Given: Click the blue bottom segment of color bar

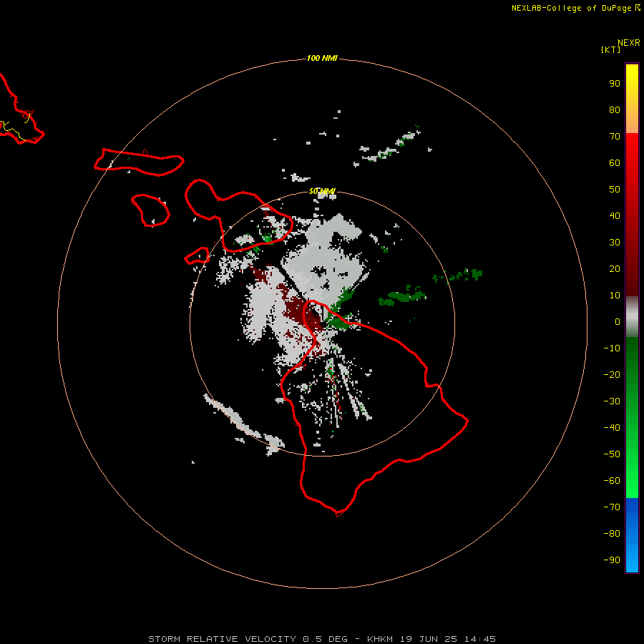Looking at the screenshot, I should click(632, 535).
